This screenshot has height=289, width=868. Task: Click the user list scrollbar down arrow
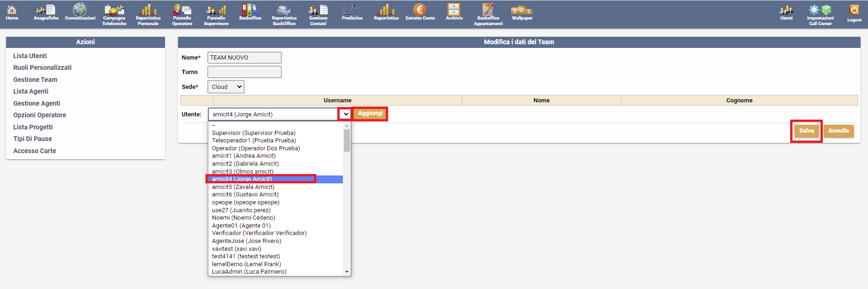(347, 272)
